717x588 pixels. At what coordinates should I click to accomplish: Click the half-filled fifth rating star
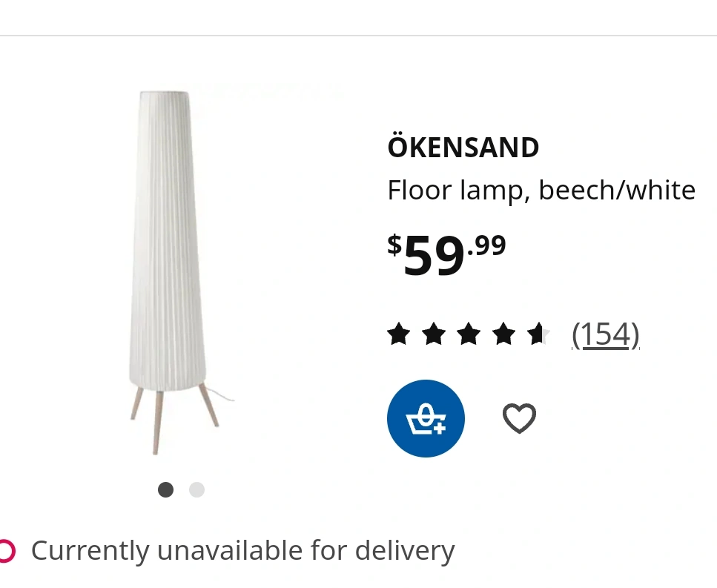[538, 334]
